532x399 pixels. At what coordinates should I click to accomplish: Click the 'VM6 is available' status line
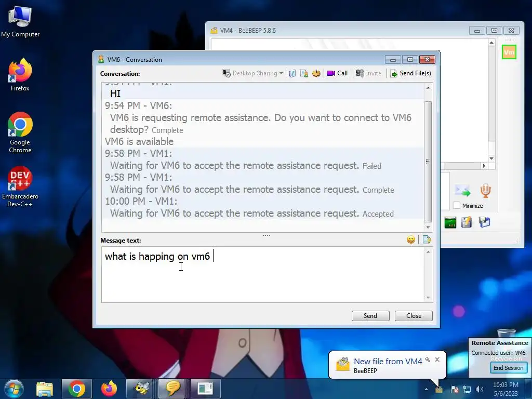tap(139, 141)
